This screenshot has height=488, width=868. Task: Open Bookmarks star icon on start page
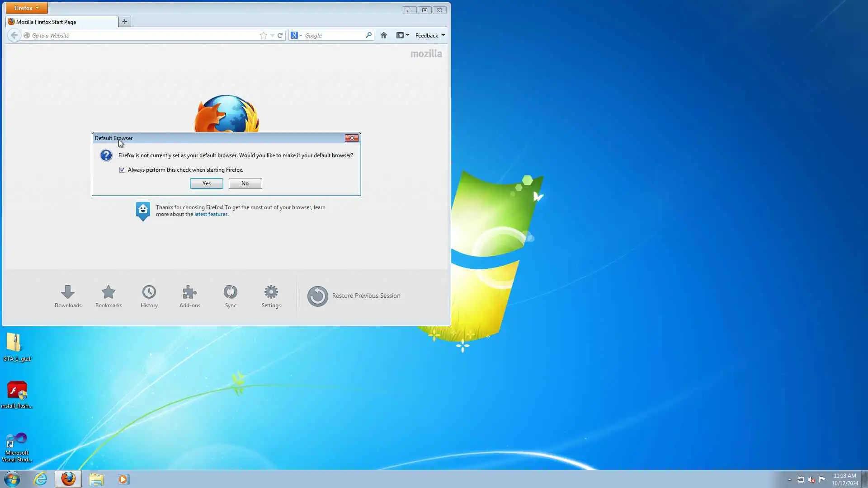(x=108, y=296)
